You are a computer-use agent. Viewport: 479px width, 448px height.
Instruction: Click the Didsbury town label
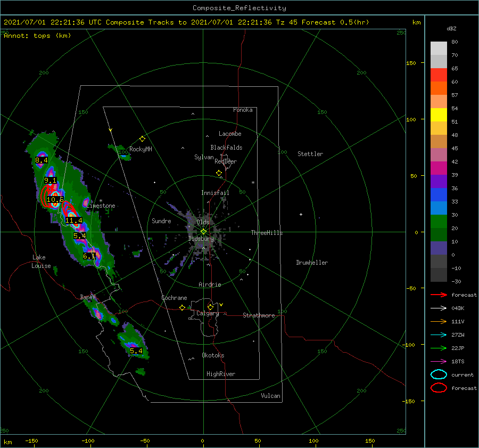point(201,239)
